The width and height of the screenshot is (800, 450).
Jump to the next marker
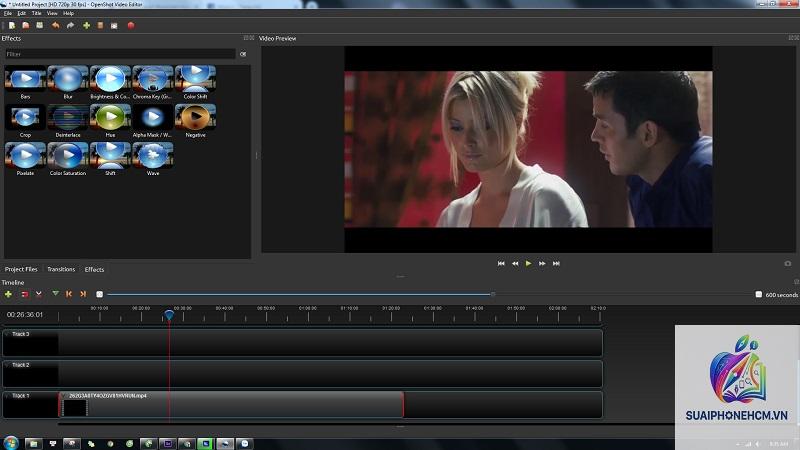(x=83, y=294)
